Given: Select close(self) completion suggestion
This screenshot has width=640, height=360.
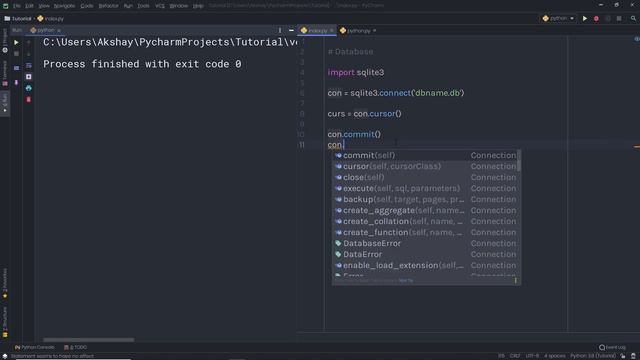Looking at the screenshot, I should (425, 178).
